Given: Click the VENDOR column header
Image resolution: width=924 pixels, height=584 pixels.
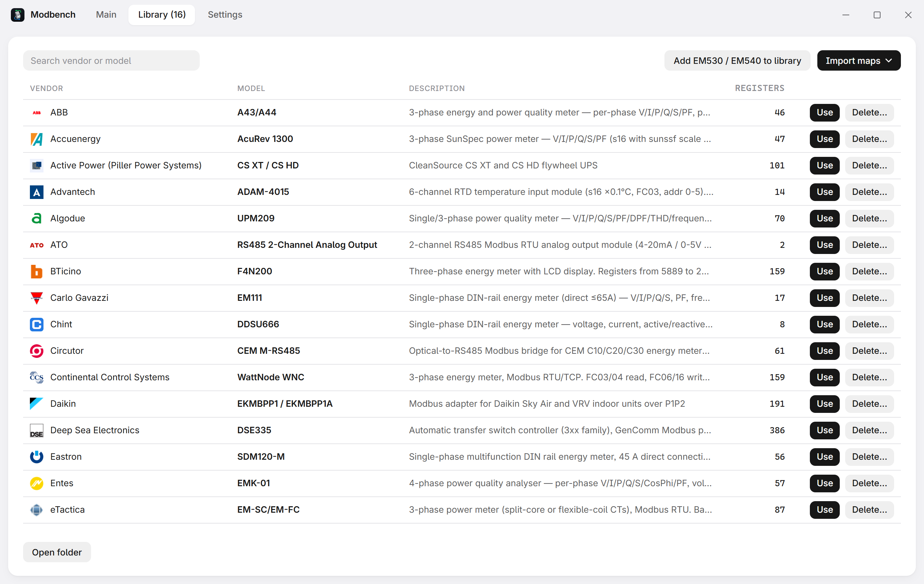Looking at the screenshot, I should (47, 88).
